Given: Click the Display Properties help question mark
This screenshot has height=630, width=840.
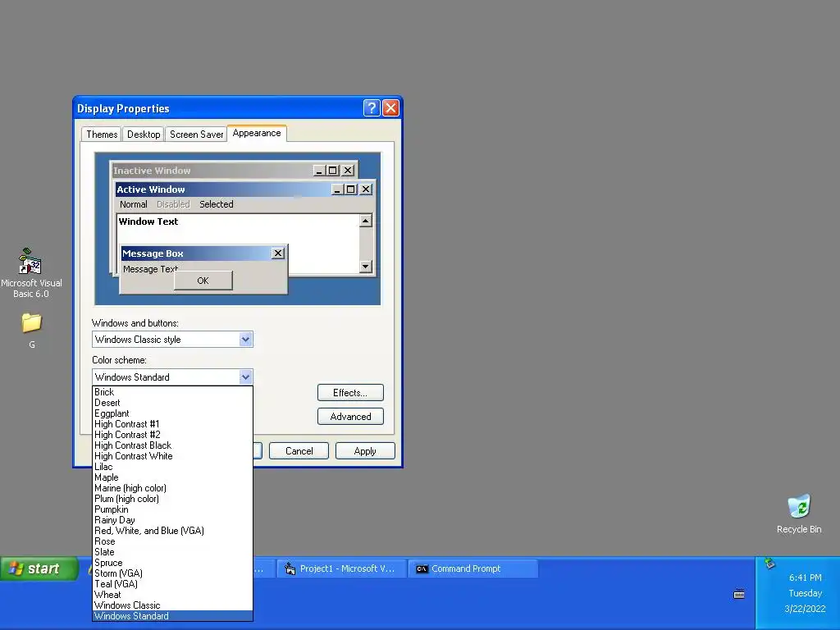Looking at the screenshot, I should 372,107.
